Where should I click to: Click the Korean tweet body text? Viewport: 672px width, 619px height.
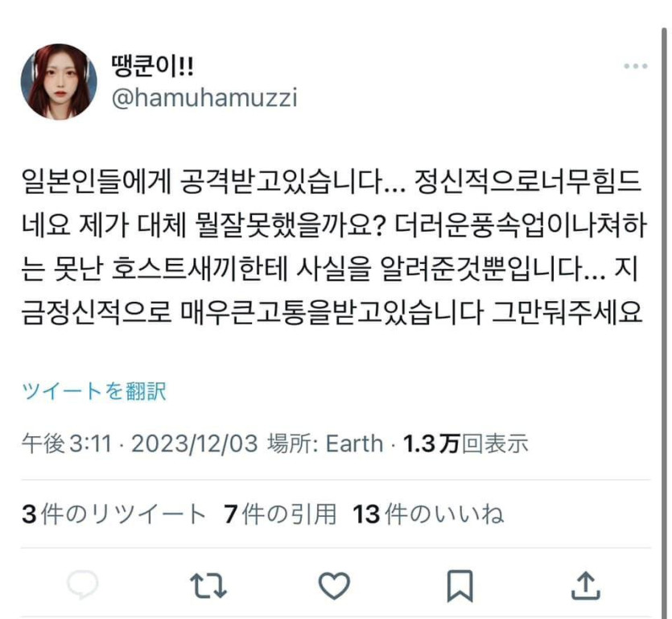pos(334,247)
